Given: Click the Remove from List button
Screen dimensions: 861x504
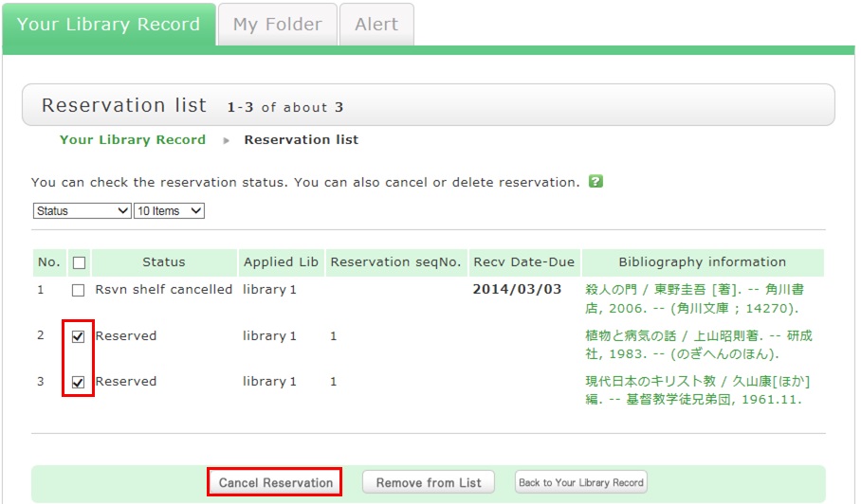Looking at the screenshot, I should (x=429, y=482).
